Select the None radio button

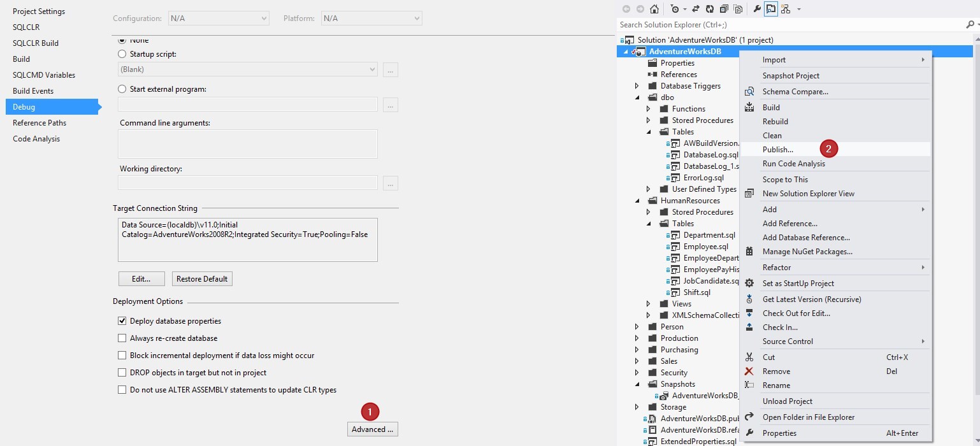[122, 40]
